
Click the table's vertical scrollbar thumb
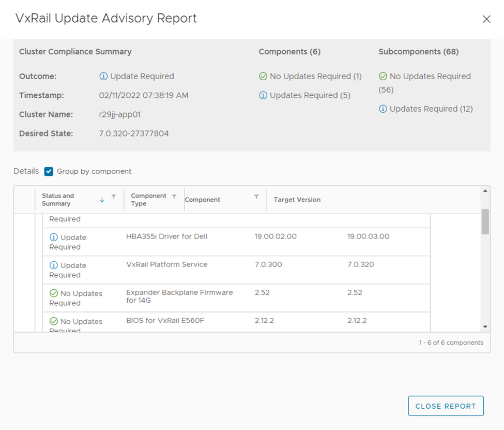pyautogui.click(x=485, y=222)
